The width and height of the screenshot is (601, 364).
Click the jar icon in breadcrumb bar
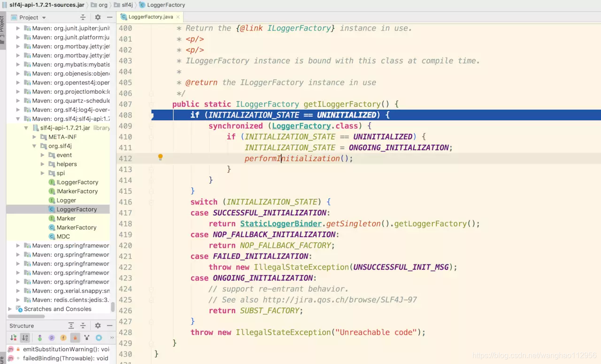(5, 5)
